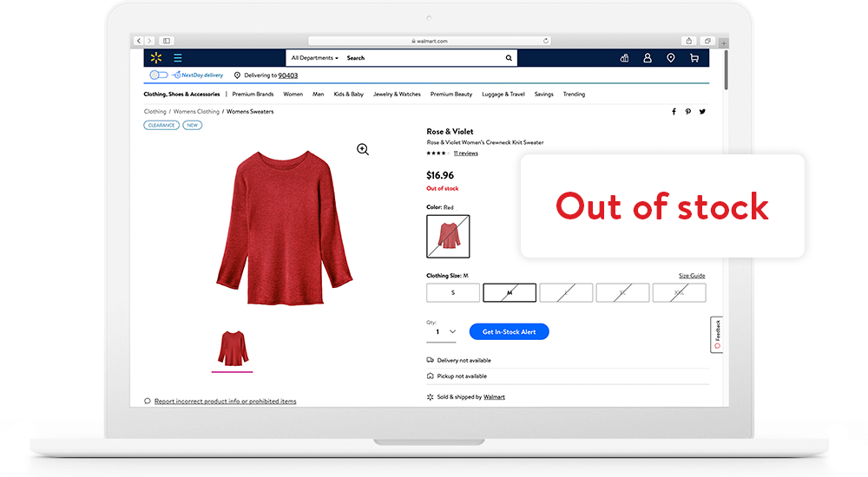Share the product on Facebook
This screenshot has height=477, width=868.
click(x=674, y=112)
